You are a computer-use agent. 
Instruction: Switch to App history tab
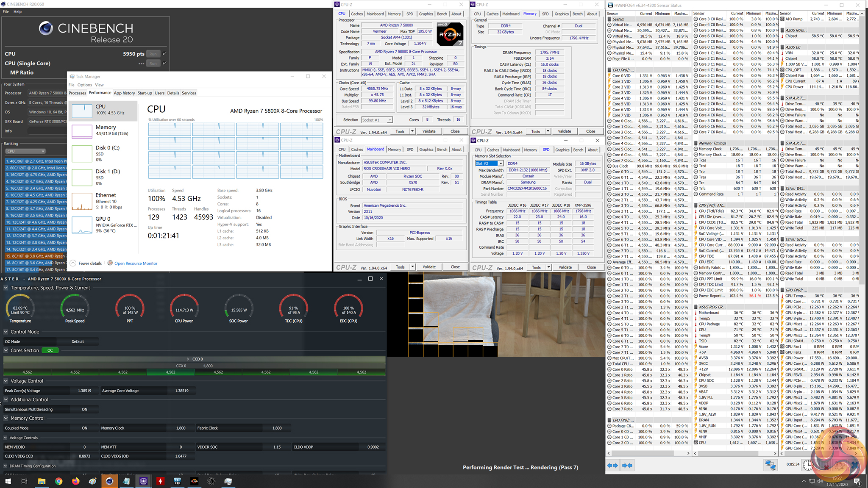124,93
